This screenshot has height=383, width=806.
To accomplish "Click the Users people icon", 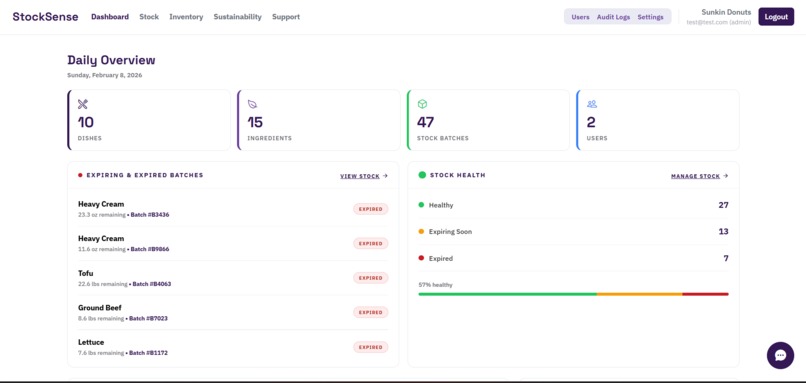I will pyautogui.click(x=592, y=104).
